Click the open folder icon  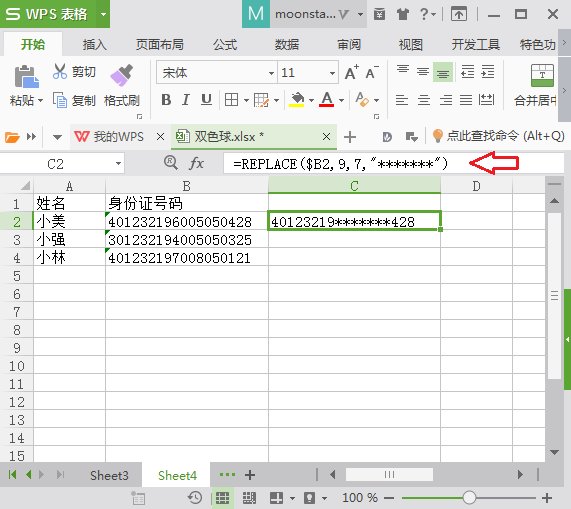(x=12, y=137)
